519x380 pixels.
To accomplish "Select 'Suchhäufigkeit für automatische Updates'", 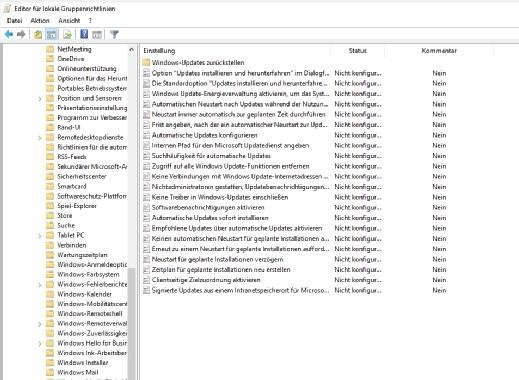I will pyautogui.click(x=211, y=156).
